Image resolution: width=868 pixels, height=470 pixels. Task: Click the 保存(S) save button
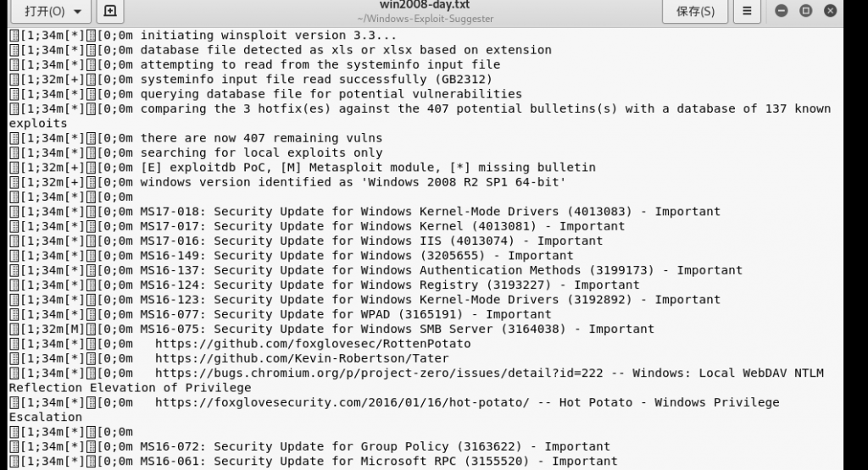[695, 11]
